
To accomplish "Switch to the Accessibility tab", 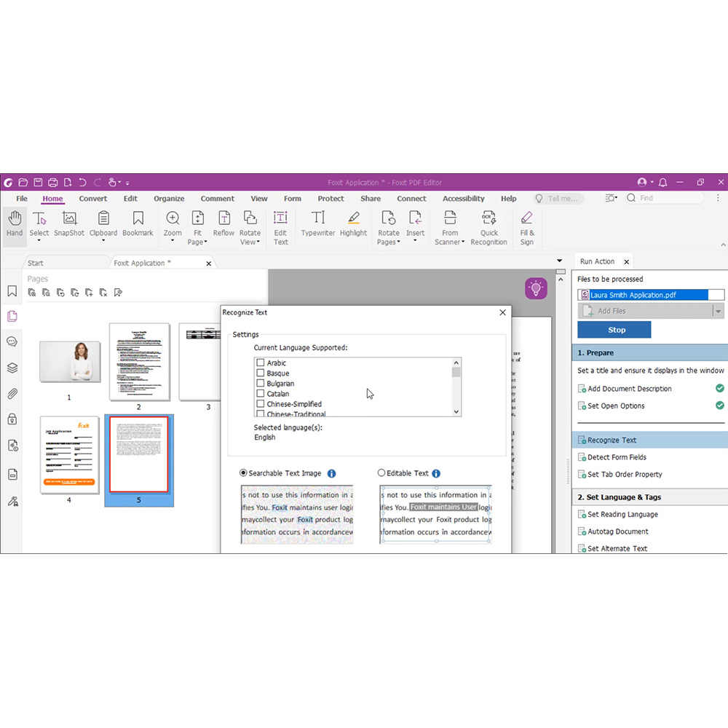I will tap(463, 198).
